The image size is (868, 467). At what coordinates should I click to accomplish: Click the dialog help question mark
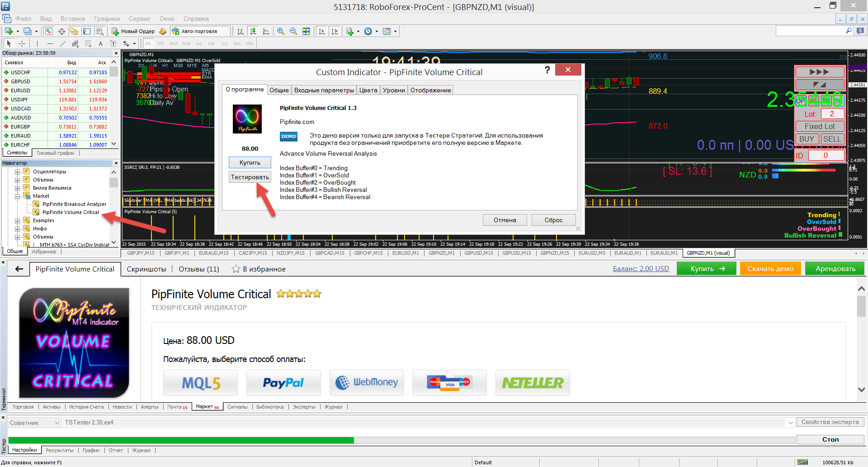pyautogui.click(x=547, y=70)
